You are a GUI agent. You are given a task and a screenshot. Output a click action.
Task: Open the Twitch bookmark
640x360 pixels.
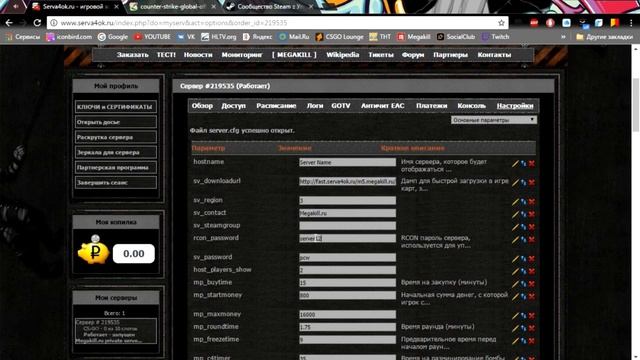(x=496, y=37)
